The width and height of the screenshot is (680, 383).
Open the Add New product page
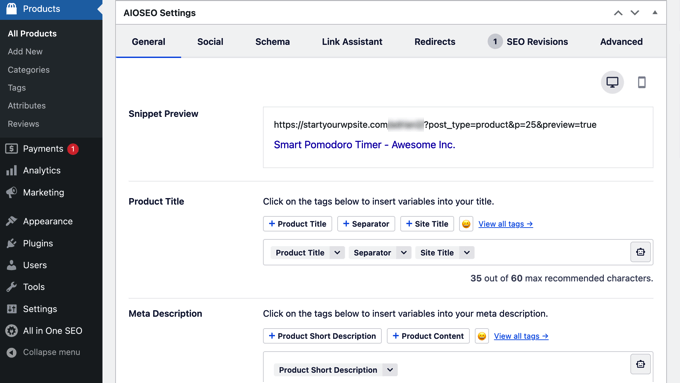coord(25,52)
